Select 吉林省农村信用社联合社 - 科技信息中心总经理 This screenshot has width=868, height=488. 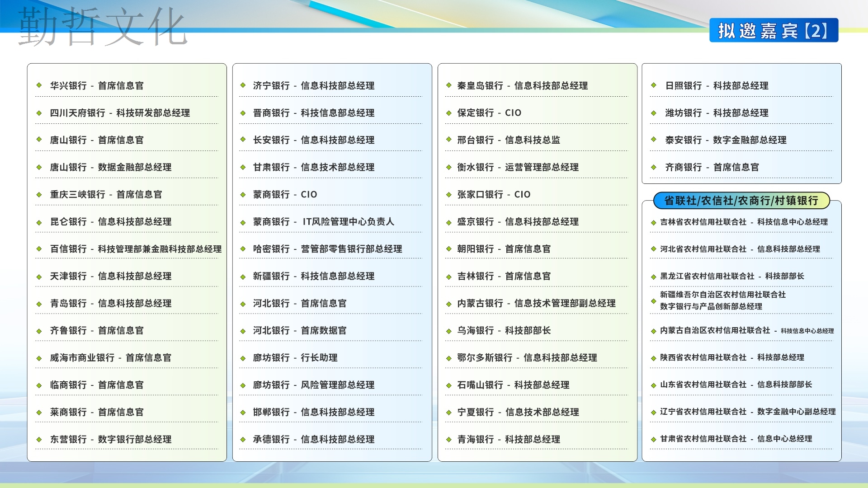744,222
